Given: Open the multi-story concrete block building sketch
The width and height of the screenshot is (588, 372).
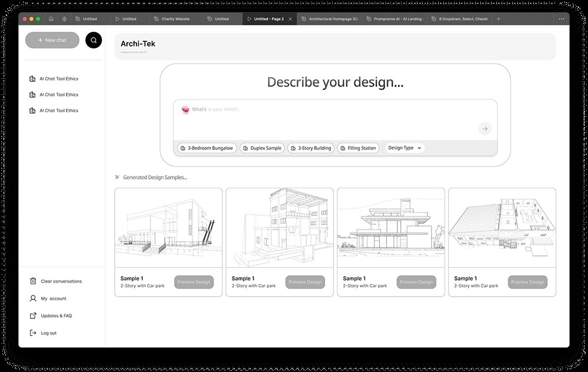Looking at the screenshot, I should [279, 228].
